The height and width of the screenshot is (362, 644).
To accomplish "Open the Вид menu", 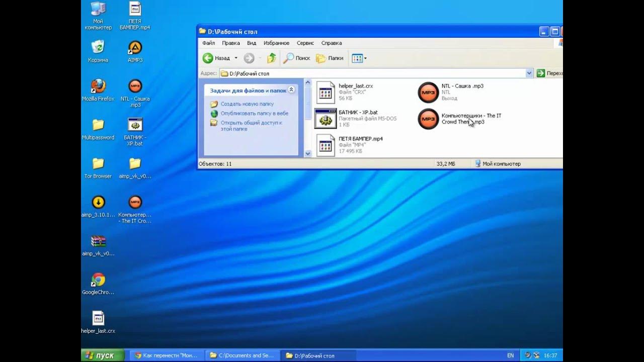I will coord(252,43).
